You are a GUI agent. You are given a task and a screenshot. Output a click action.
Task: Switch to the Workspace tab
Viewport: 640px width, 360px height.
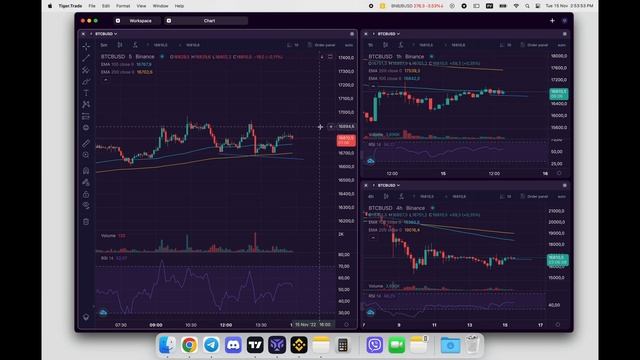click(137, 20)
